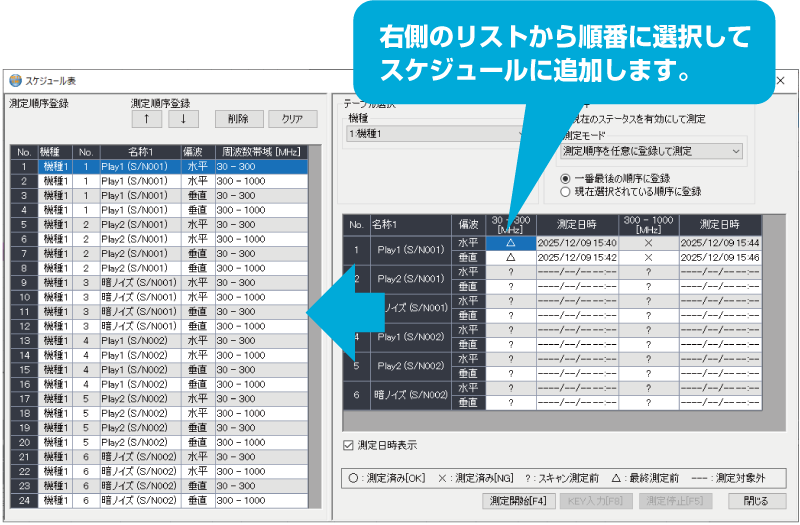Click the KEY入力[F8] button
The image size is (800, 525).
coord(595,501)
